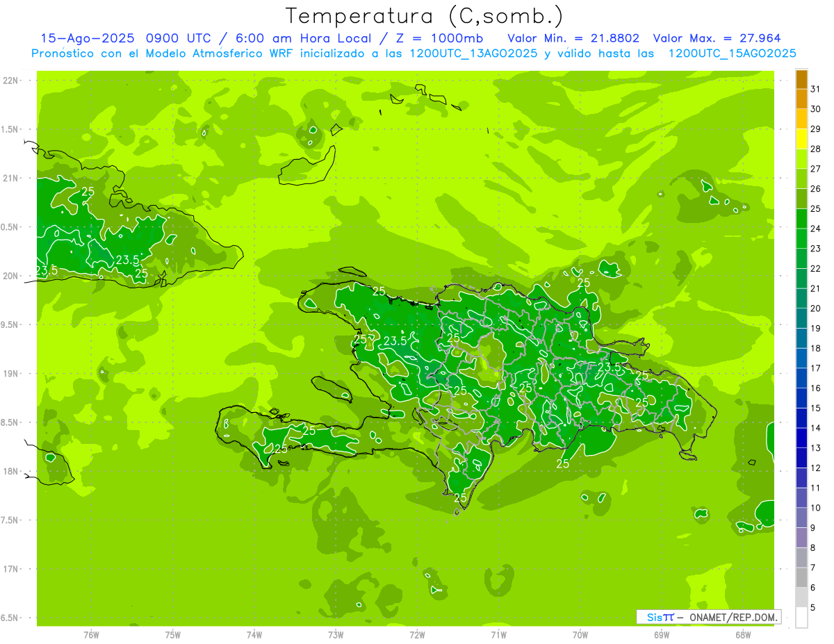Select the 'Valor Min. = 21.8802' value
This screenshot has height=644, width=834.
pyautogui.click(x=573, y=38)
